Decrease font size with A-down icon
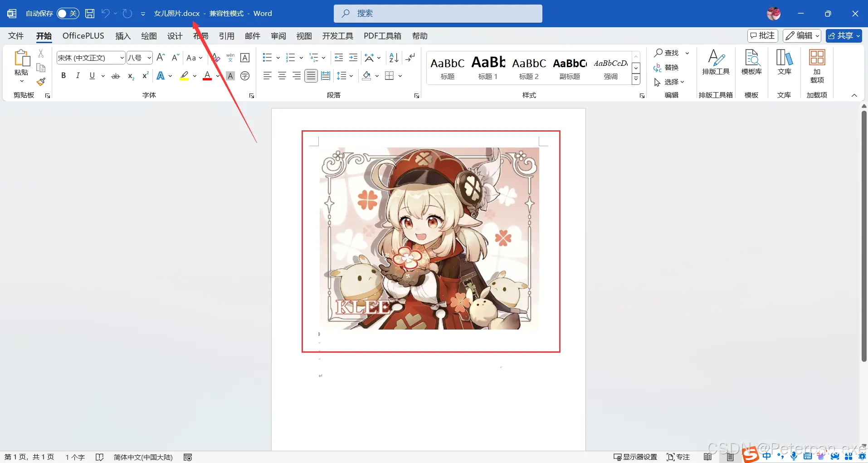Screen dimensions: 868x463 176,58
